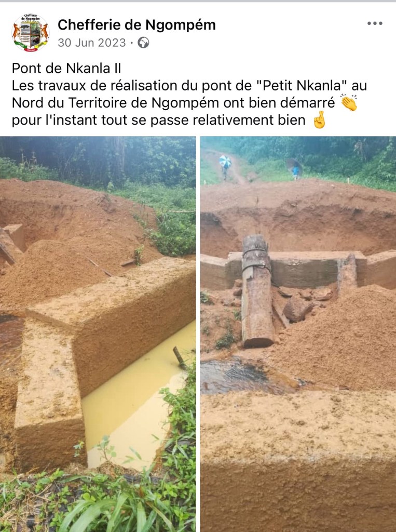Tap the Chefferie de Ngompém profile picture
The image size is (396, 532).
31,33
